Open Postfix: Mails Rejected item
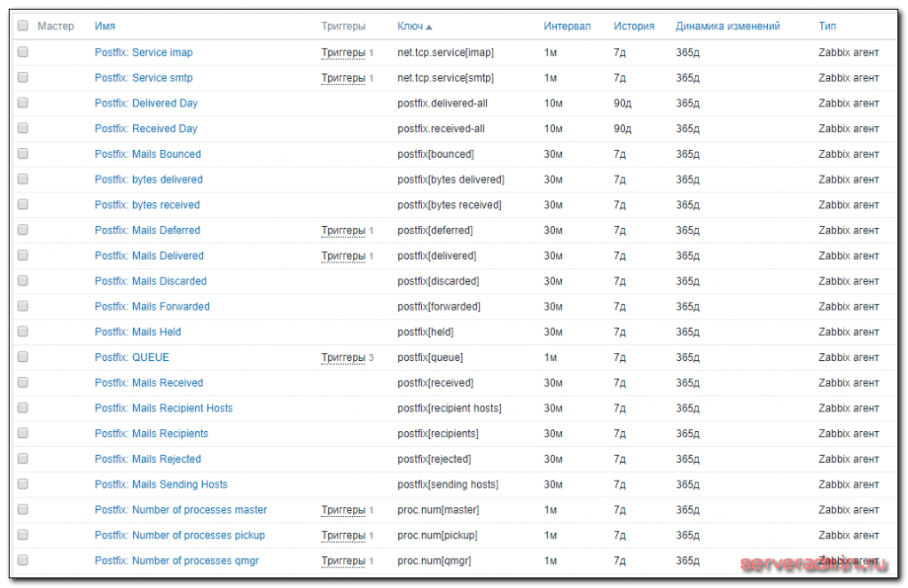Screen dimensions: 908x588 tap(148, 459)
